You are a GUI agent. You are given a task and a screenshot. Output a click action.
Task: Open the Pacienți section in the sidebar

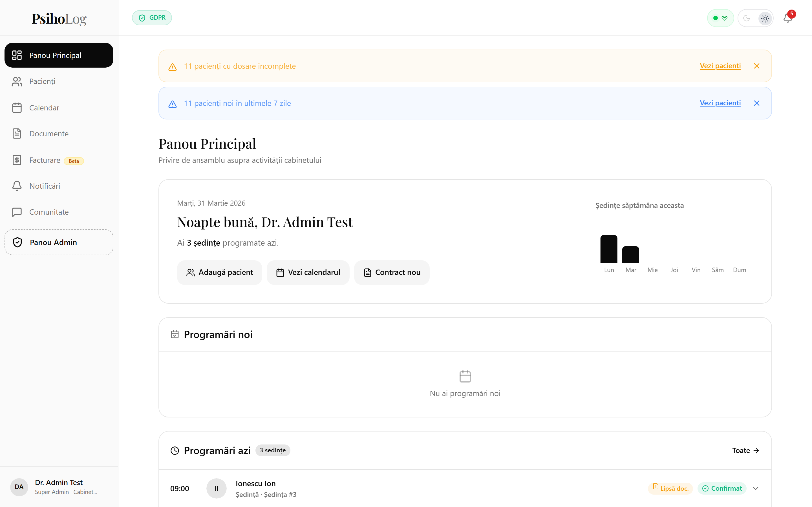(42, 81)
